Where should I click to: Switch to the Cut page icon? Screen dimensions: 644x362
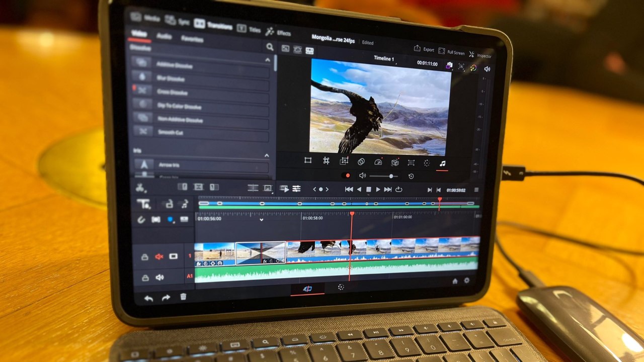point(307,288)
